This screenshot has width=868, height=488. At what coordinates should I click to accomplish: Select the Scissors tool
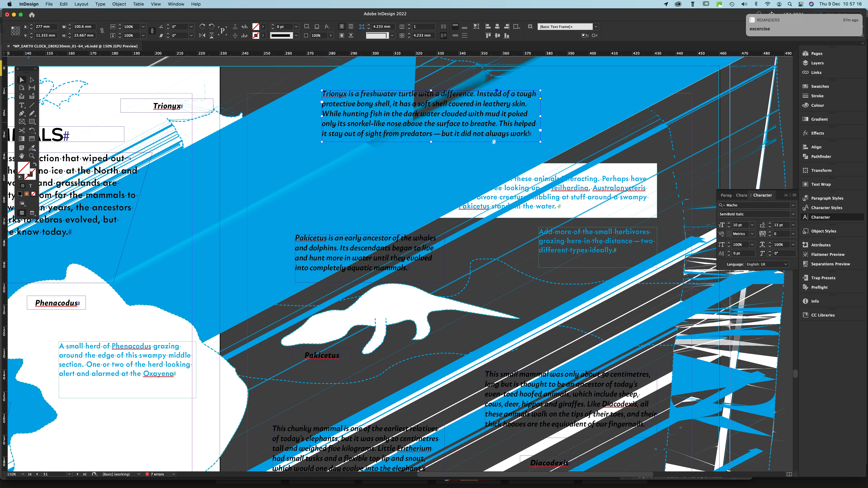tap(22, 130)
